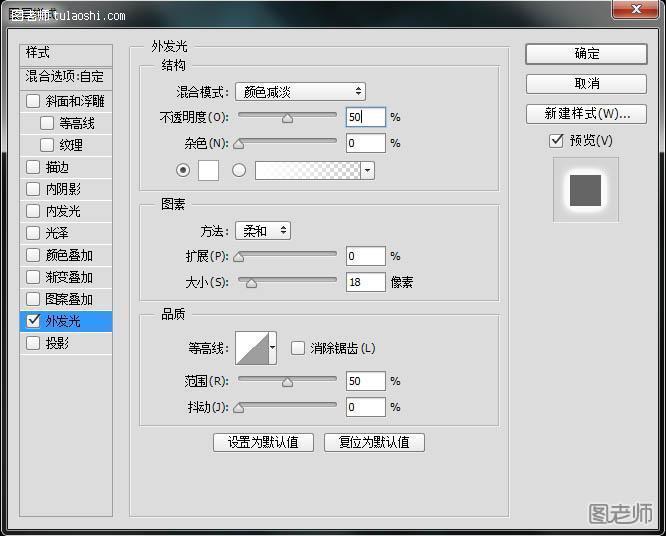Expand the 等高线 contour picker arrow
This screenshot has height=536, width=666.
click(x=273, y=348)
